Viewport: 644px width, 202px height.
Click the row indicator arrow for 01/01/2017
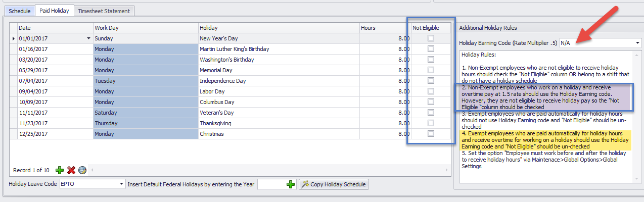click(14, 38)
